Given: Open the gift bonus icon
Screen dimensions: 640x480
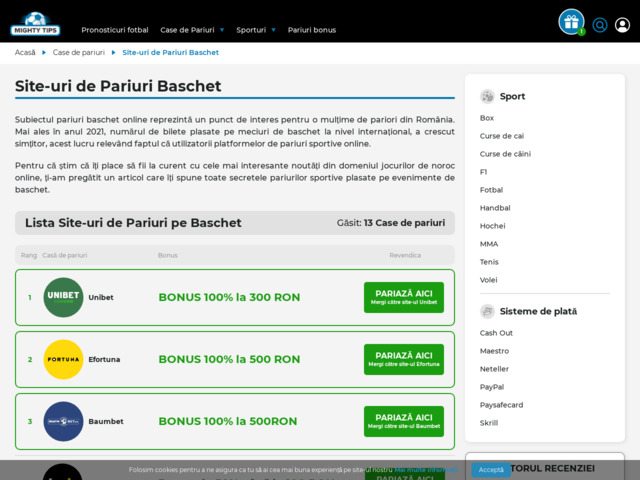Looking at the screenshot, I should click(571, 22).
